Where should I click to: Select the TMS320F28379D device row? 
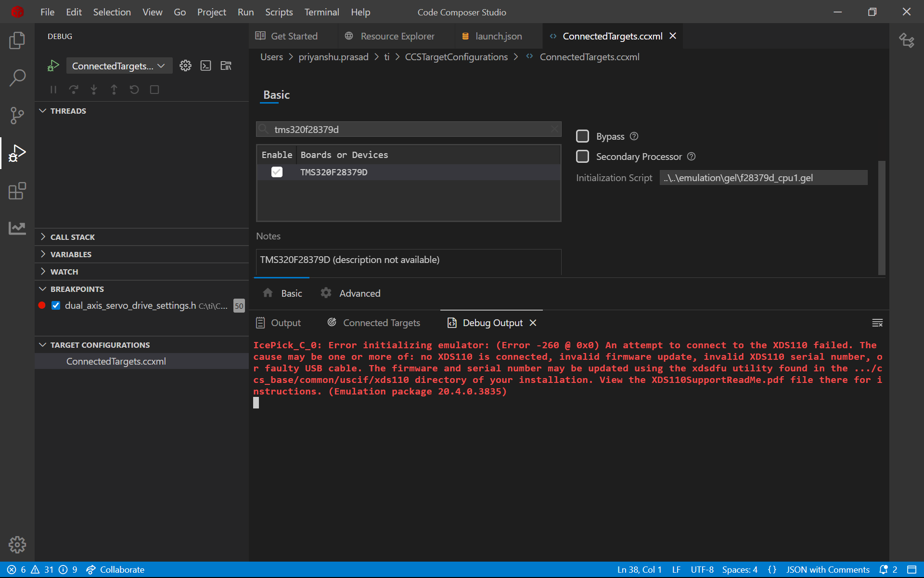[x=409, y=172]
